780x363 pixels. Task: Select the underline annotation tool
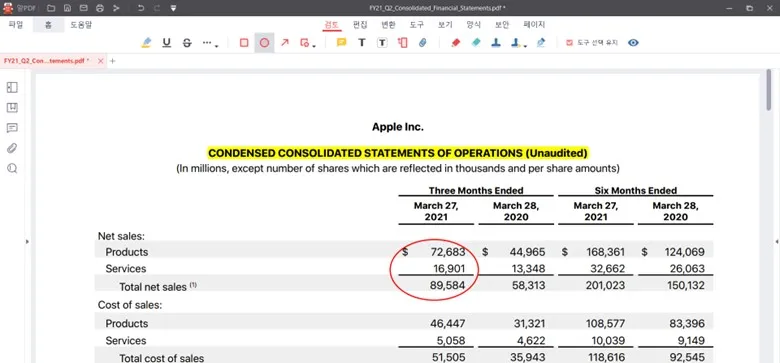click(x=167, y=43)
